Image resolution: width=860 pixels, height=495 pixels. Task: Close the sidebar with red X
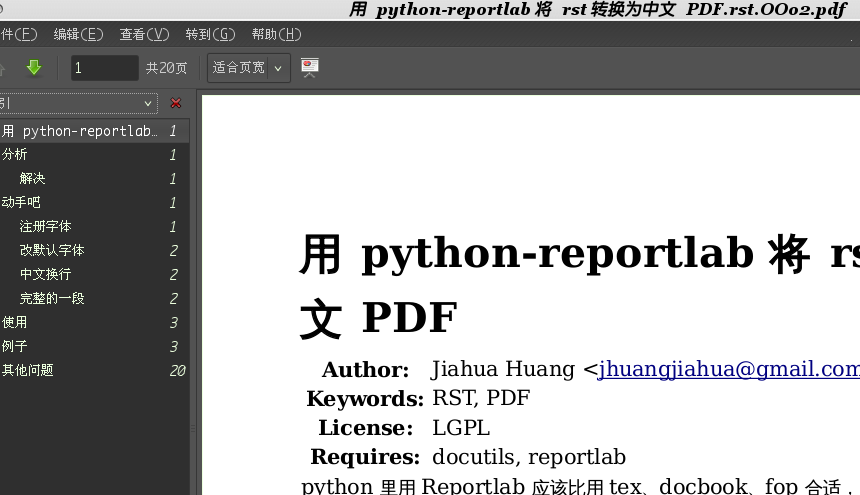click(x=176, y=103)
